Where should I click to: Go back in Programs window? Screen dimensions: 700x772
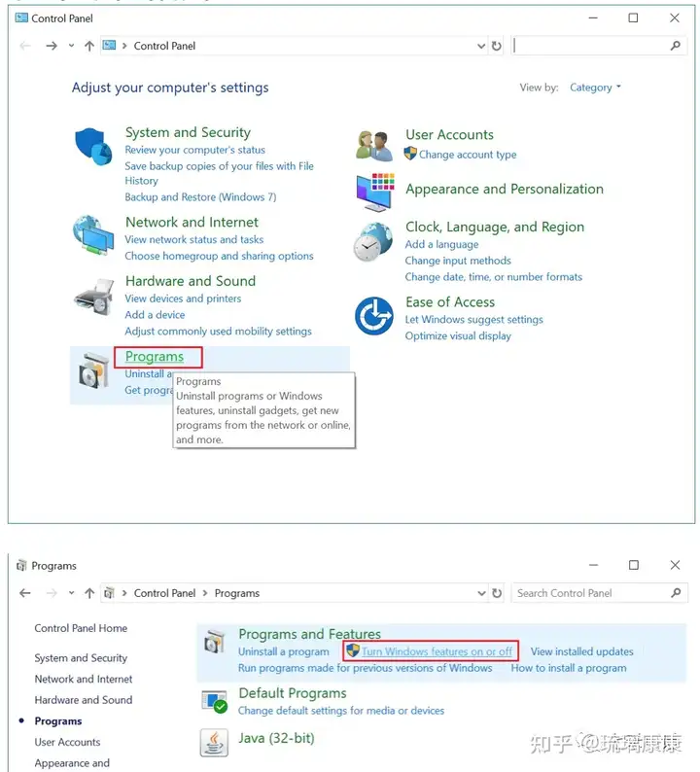click(x=25, y=593)
